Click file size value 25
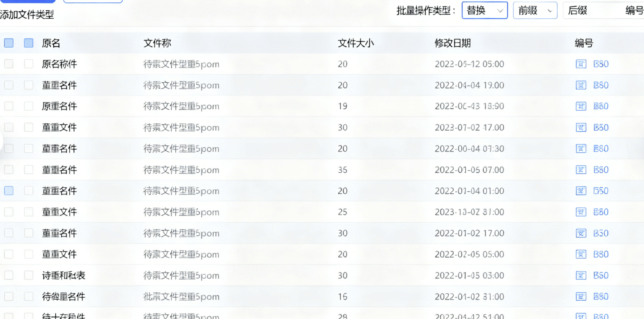The image size is (644, 319). tap(343, 212)
